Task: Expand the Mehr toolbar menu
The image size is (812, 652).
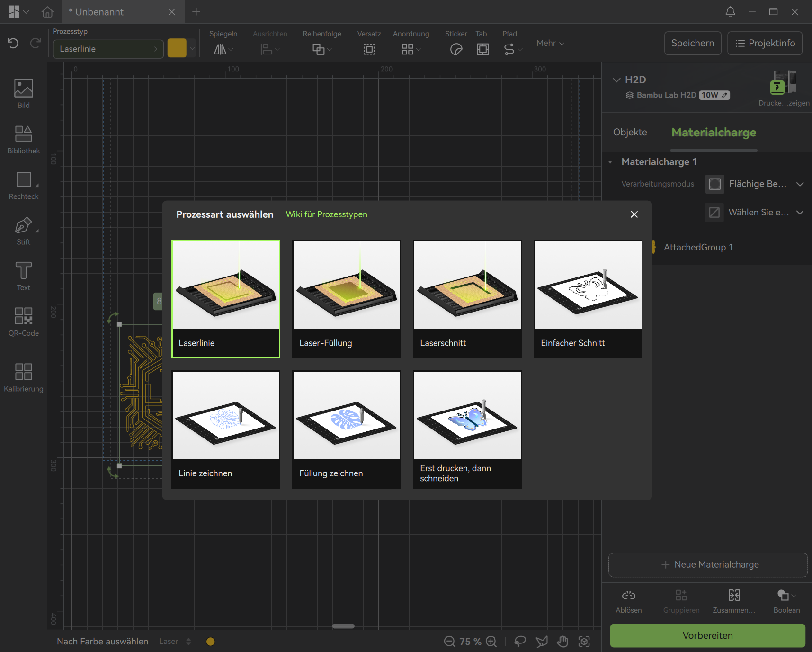Action: [x=550, y=43]
